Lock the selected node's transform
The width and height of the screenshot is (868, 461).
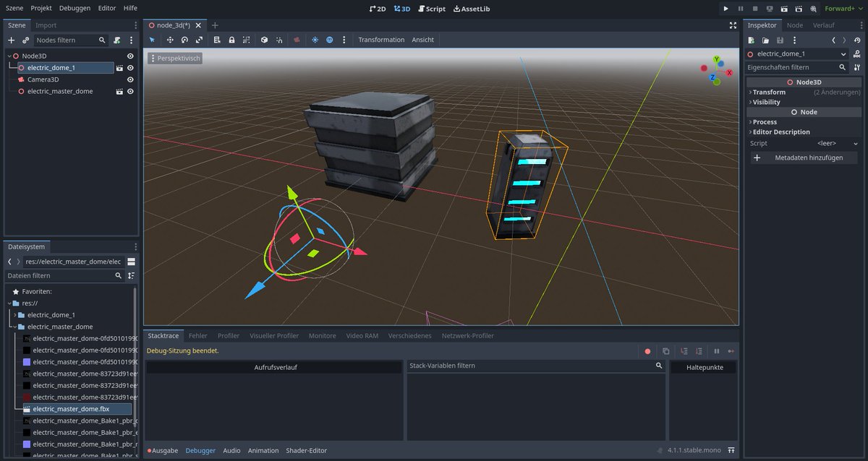(232, 40)
